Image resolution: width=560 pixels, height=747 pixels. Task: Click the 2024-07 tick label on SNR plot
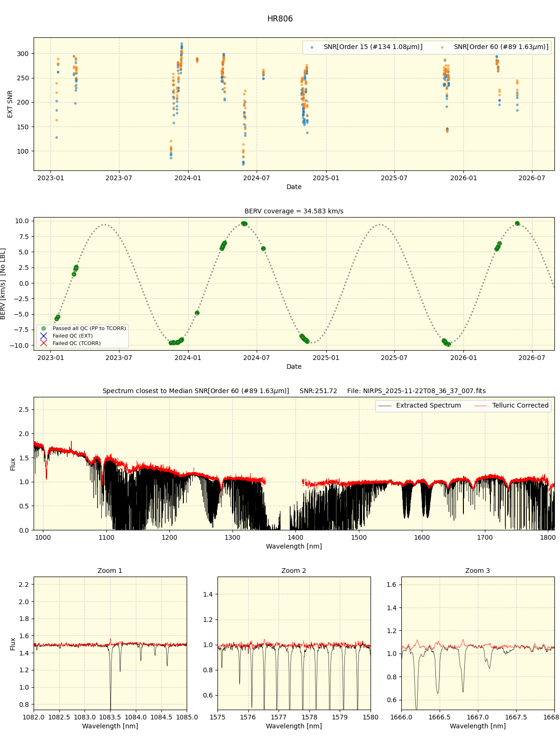tap(257, 178)
